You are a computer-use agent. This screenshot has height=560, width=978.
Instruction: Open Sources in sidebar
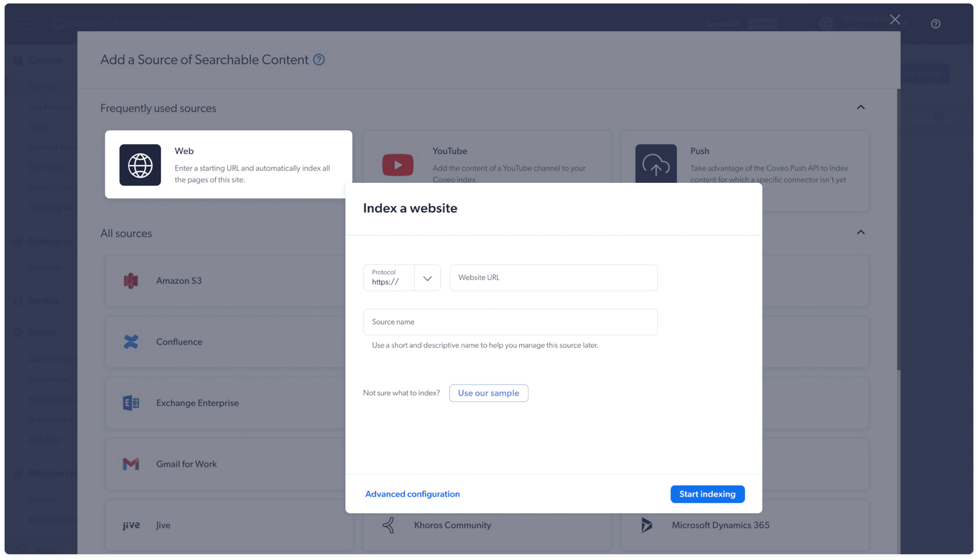[x=43, y=86]
